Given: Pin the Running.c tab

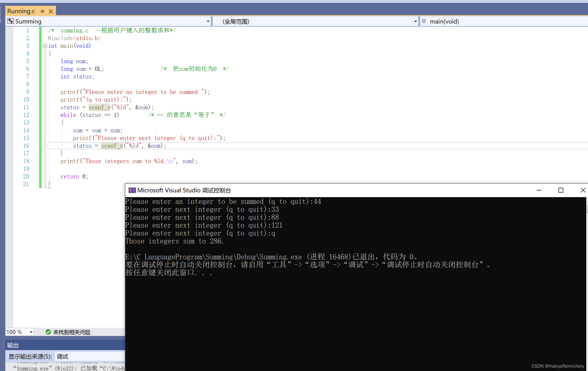Looking at the screenshot, I should 42,11.
